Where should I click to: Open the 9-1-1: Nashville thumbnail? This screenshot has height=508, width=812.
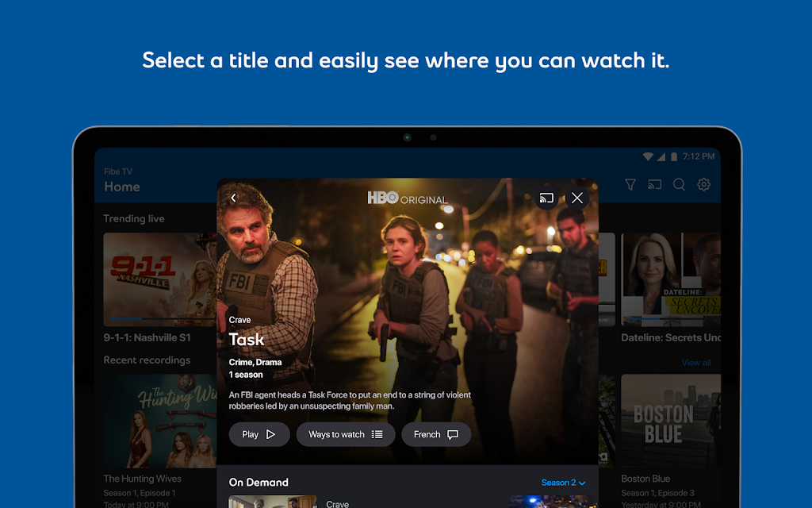[x=159, y=279]
